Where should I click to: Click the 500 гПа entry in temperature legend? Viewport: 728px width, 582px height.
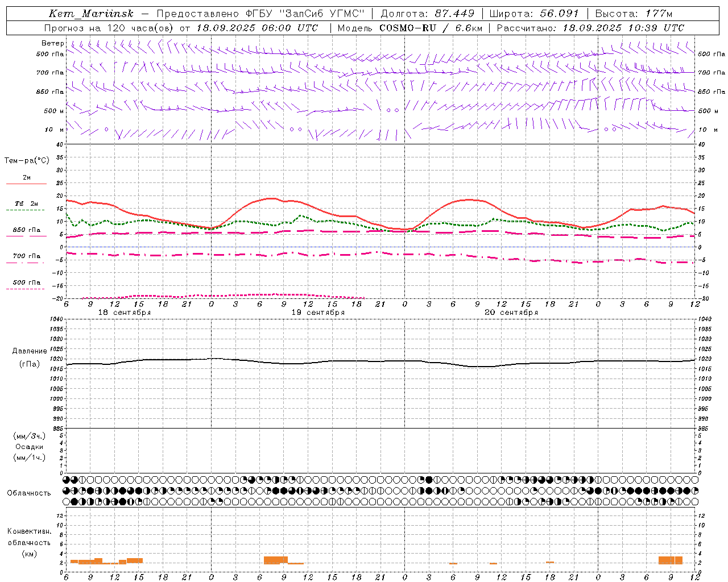(x=27, y=282)
